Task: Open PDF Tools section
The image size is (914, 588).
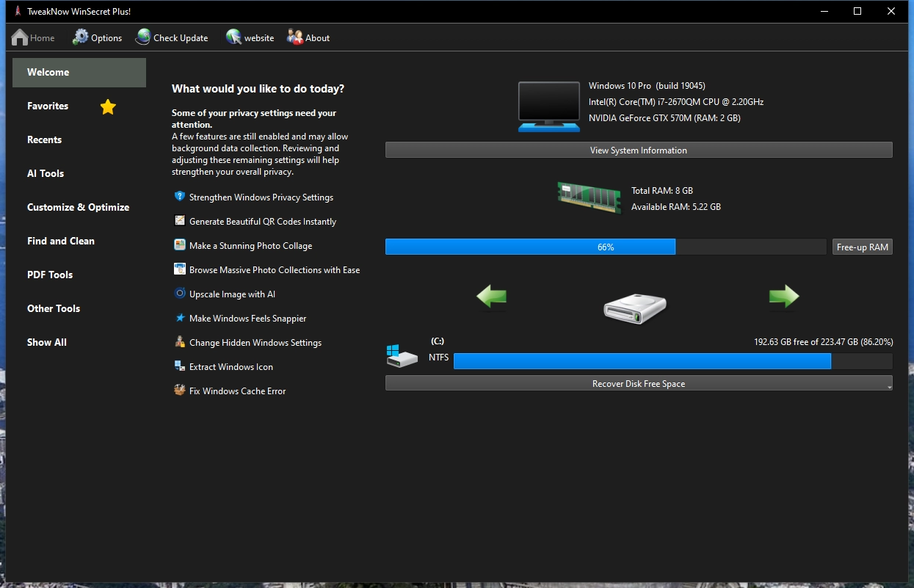Action: [x=50, y=275]
